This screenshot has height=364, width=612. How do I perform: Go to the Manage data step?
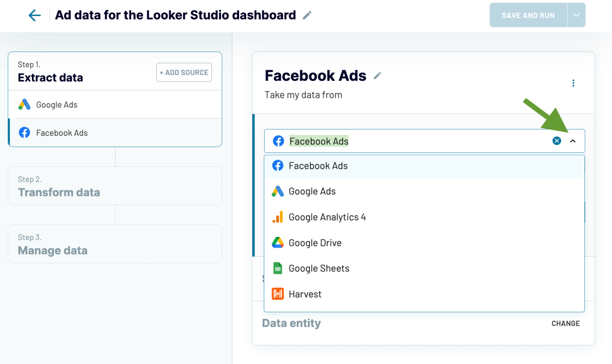click(53, 250)
